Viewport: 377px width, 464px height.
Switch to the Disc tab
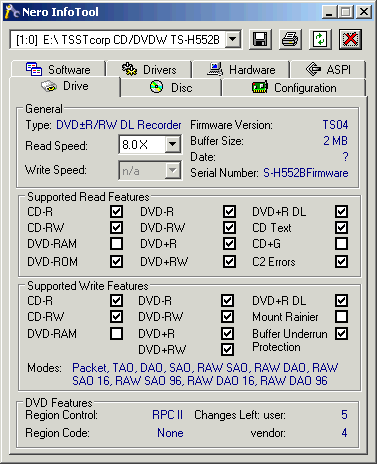[171, 88]
